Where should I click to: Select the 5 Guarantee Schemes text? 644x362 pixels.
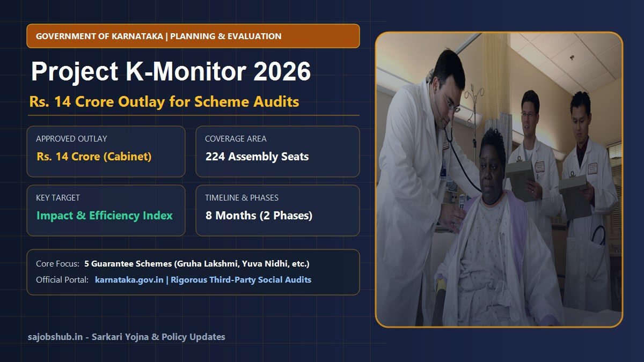tap(197, 264)
